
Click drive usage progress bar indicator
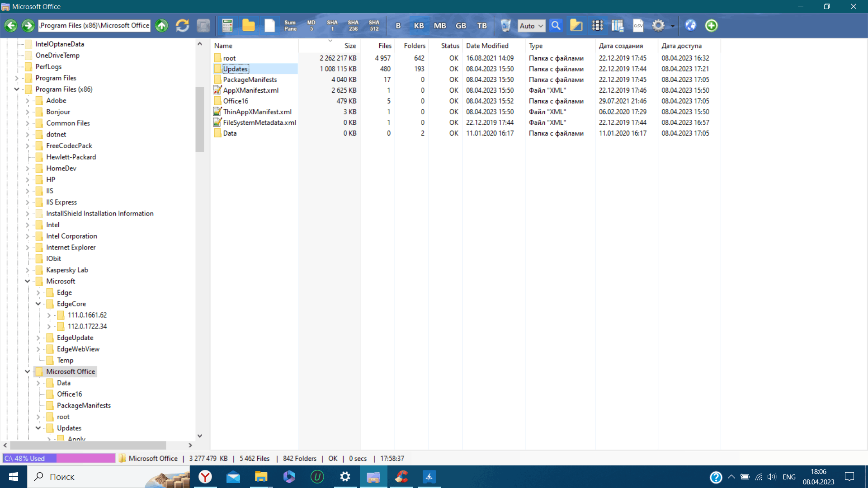[59, 458]
